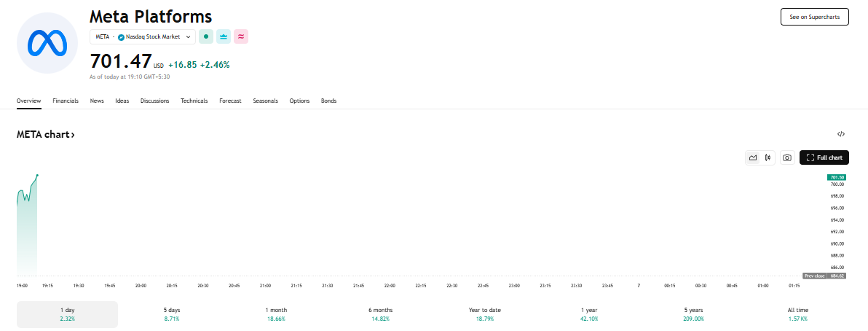Screen dimensions: 868x331
Task: Click the 23:00 time axis label
Action: 514,286
